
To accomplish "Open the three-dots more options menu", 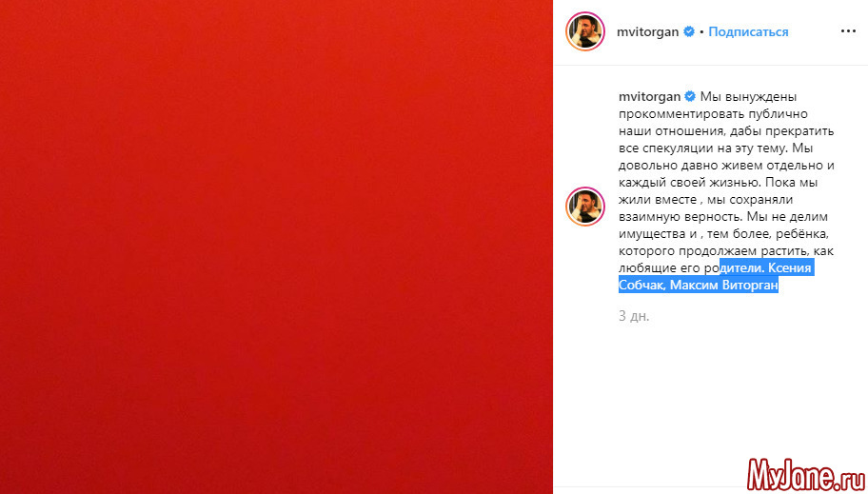I will (x=848, y=31).
